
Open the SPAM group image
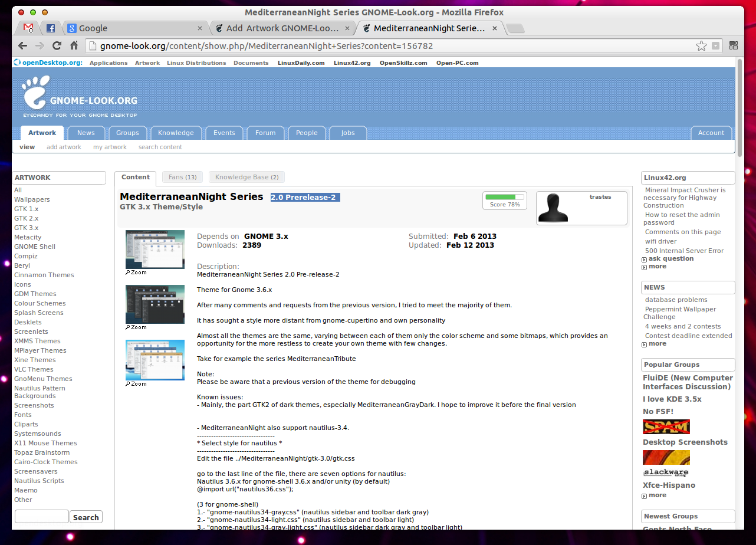666,426
